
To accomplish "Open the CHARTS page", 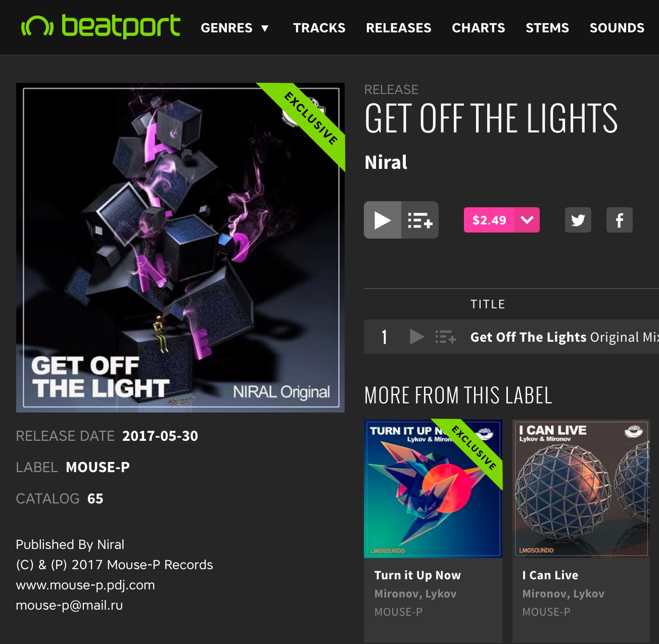I will point(479,28).
